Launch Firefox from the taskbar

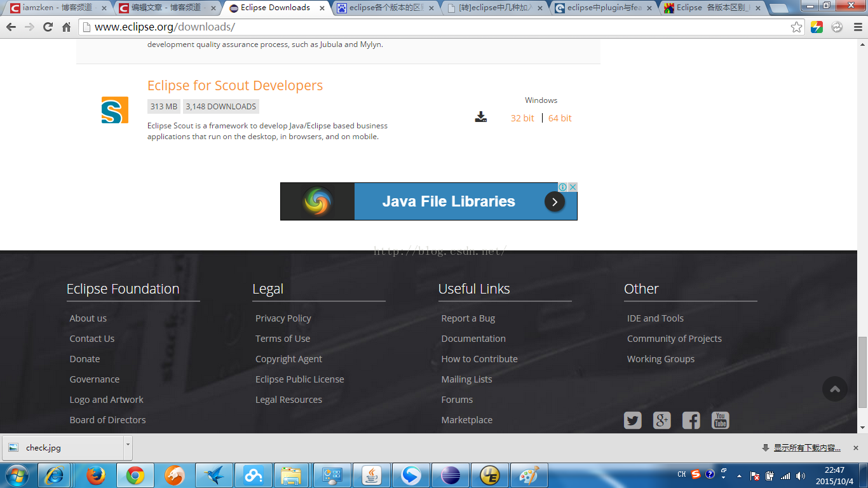(95, 475)
